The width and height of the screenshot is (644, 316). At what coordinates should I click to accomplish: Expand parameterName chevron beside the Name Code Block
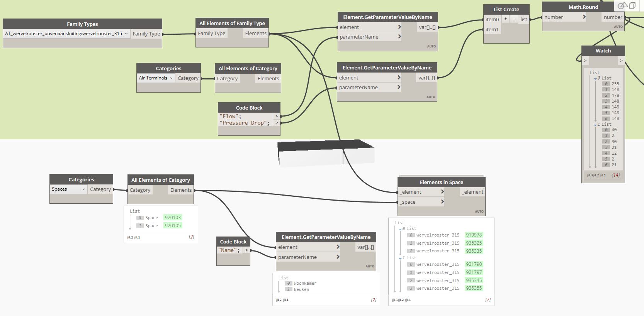pos(338,257)
